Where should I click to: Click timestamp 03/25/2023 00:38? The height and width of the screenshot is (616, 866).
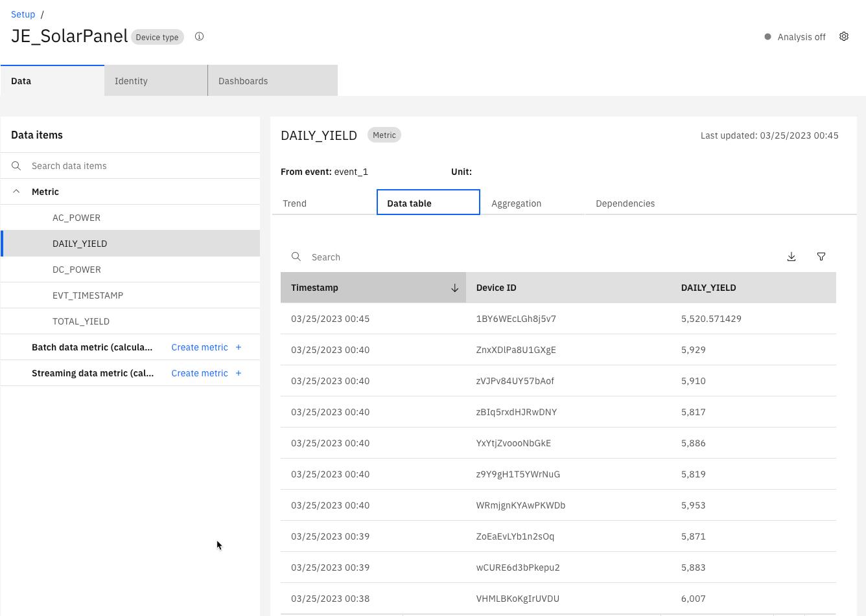click(x=330, y=599)
